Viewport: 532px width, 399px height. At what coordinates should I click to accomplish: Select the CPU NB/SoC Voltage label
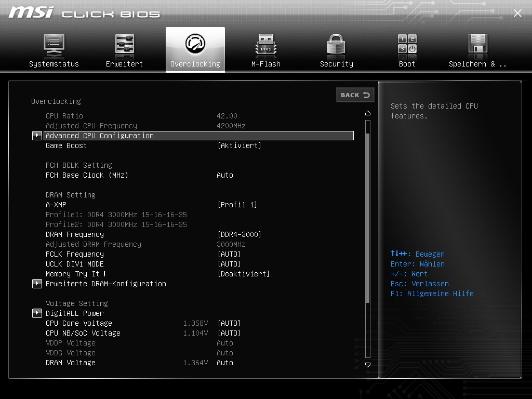pos(83,333)
